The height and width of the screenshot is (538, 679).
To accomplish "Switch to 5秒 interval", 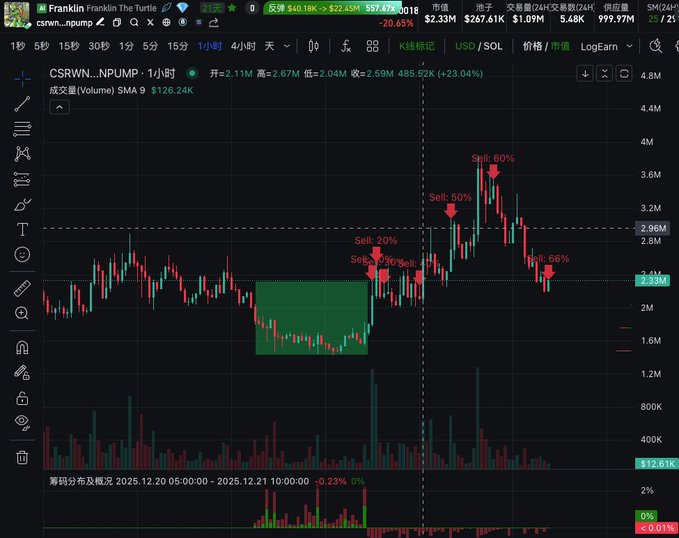I will click(x=42, y=46).
